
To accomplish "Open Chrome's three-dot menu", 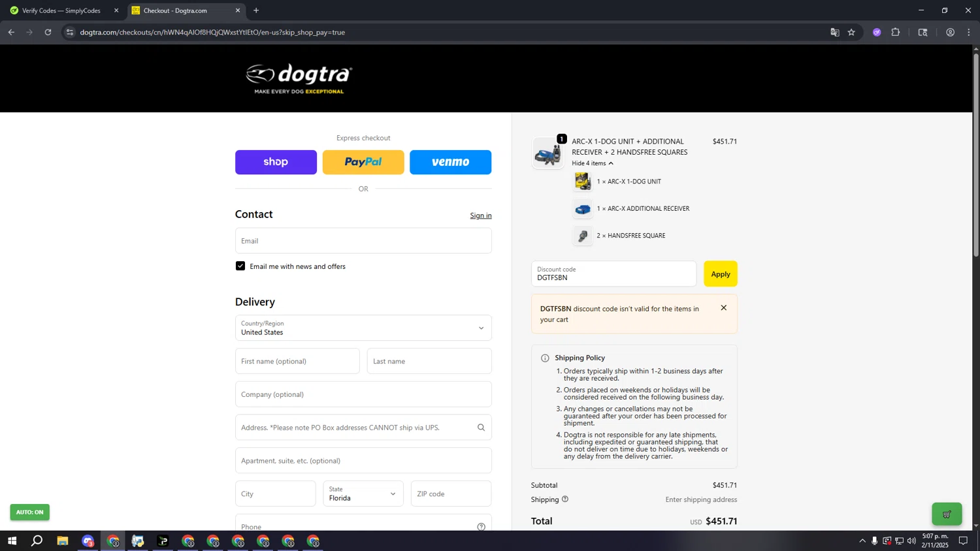I will pyautogui.click(x=969, y=32).
